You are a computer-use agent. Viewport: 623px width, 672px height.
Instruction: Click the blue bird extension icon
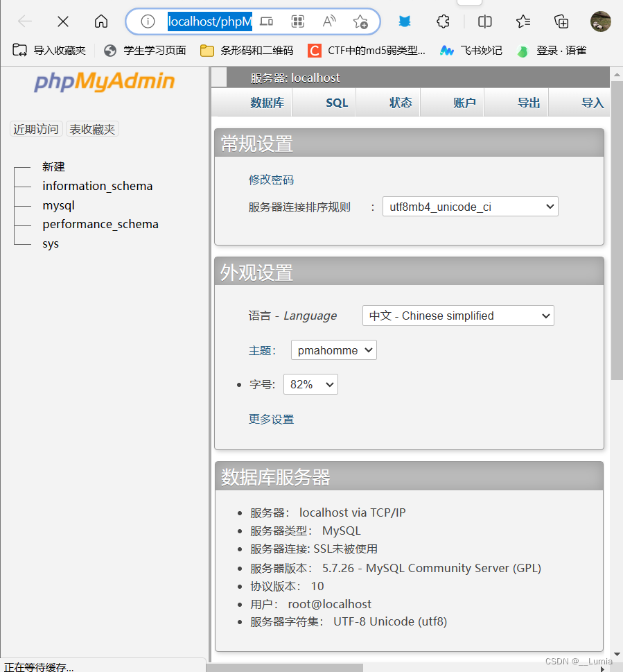(x=405, y=21)
